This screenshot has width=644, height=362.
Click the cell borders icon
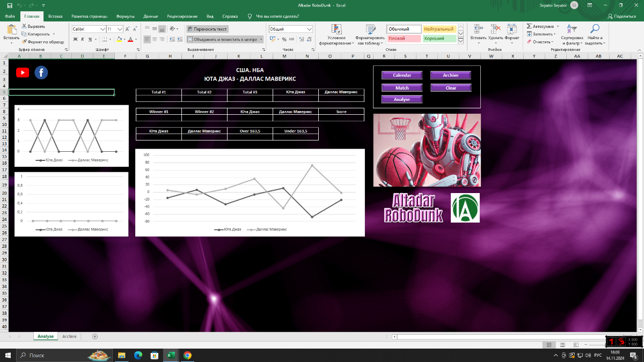click(x=104, y=39)
